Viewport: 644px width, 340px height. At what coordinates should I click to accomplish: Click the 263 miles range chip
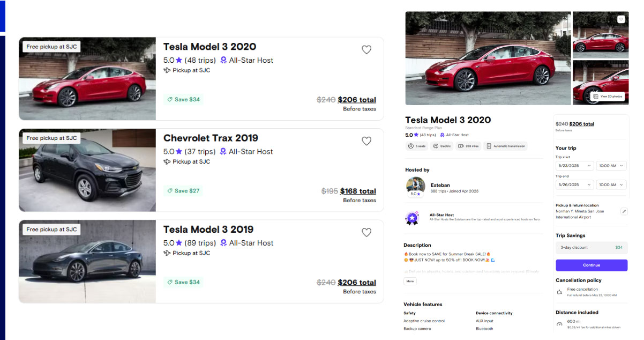pos(468,146)
